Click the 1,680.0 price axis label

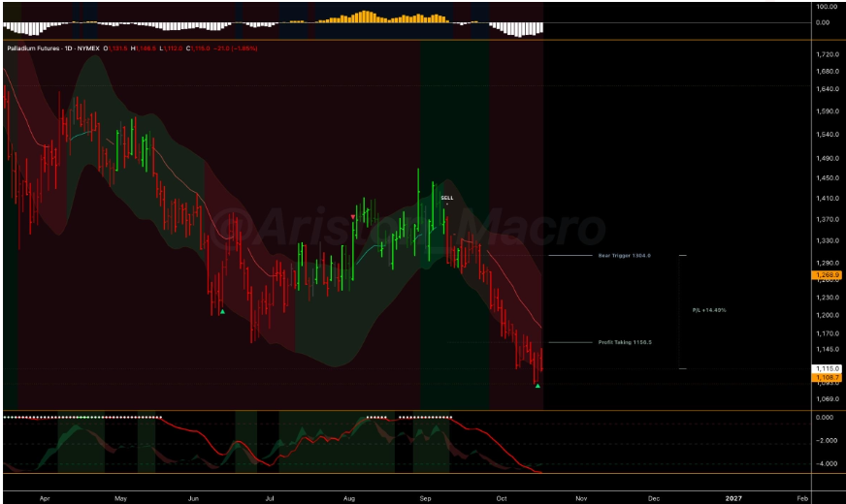pos(828,71)
